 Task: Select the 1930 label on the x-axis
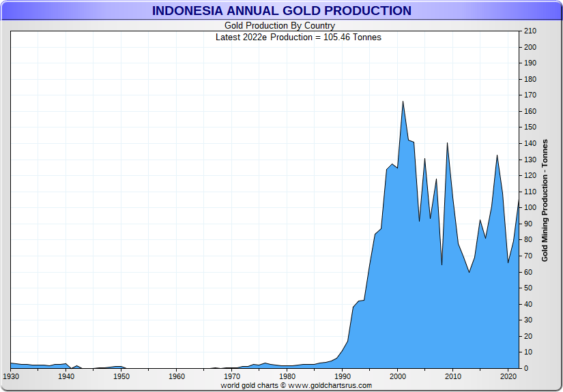click(x=11, y=376)
